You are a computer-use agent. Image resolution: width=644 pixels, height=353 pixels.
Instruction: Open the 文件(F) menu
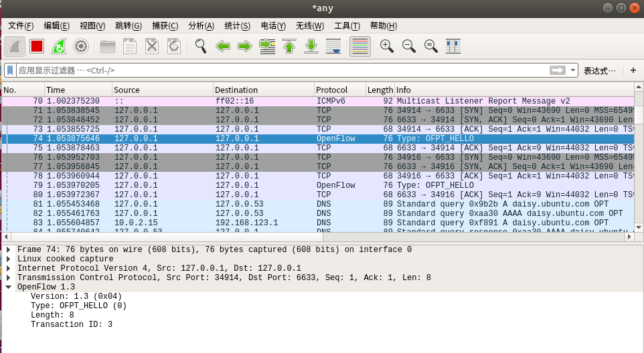[x=21, y=26]
